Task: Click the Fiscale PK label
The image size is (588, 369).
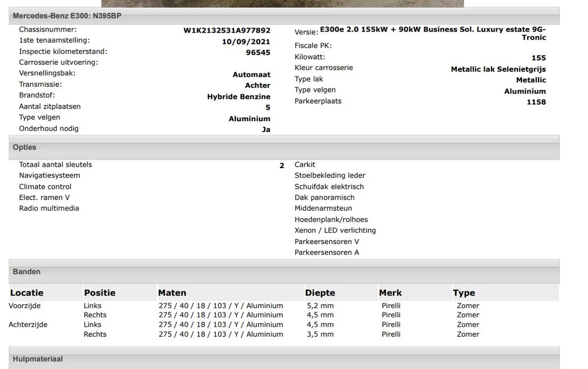Action: [313, 46]
